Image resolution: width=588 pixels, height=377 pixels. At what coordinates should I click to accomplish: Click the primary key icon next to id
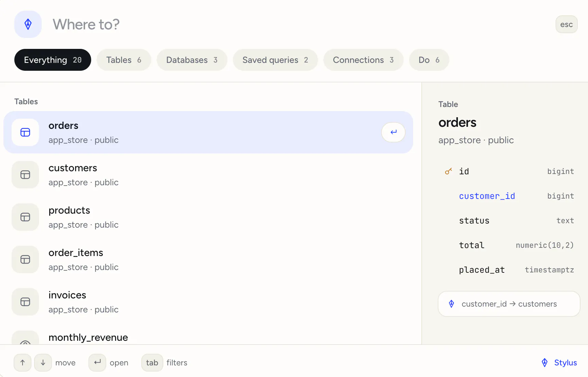pyautogui.click(x=448, y=171)
